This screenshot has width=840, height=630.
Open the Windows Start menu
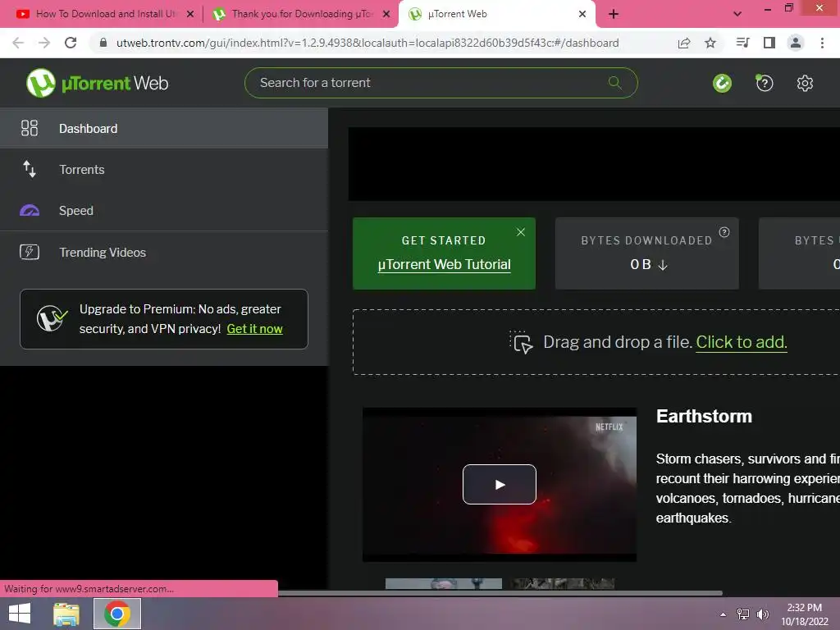tap(20, 614)
